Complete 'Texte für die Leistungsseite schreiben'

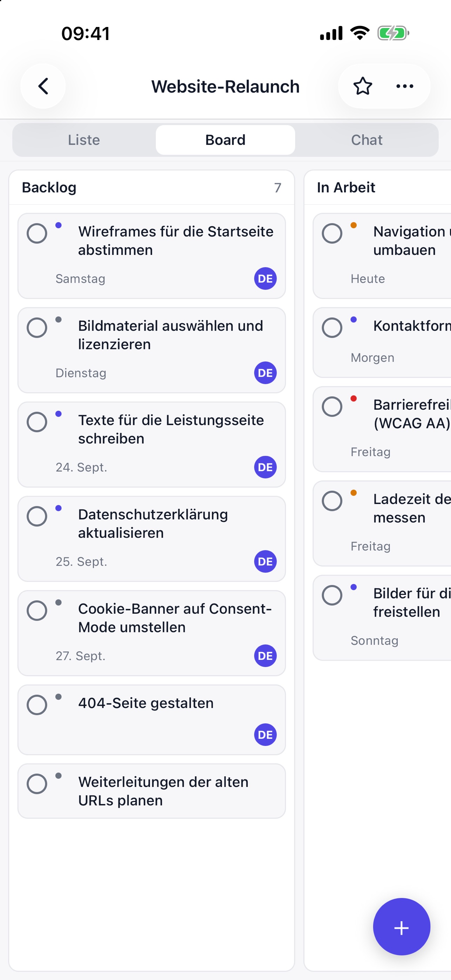point(37,422)
